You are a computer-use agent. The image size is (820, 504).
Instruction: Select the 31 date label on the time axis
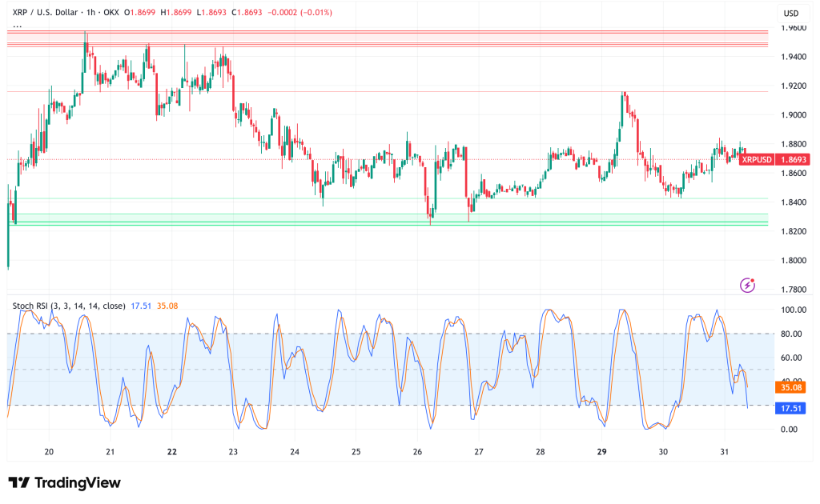coord(725,451)
